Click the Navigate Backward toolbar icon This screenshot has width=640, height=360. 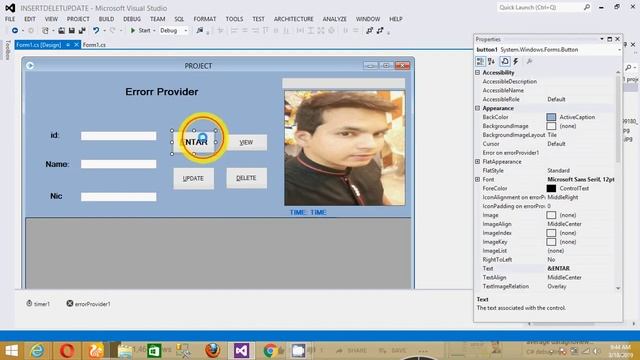[15, 31]
